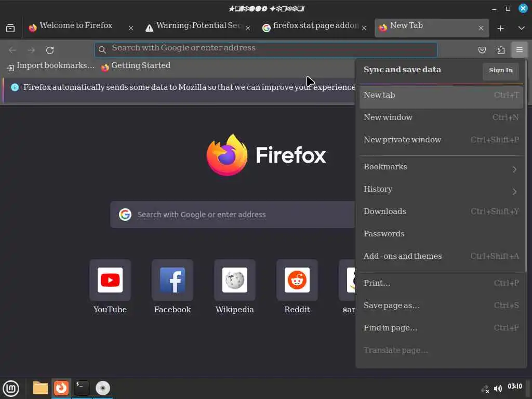
Task: Click Import bookmarks in bookmarks toolbar
Action: coord(51,66)
